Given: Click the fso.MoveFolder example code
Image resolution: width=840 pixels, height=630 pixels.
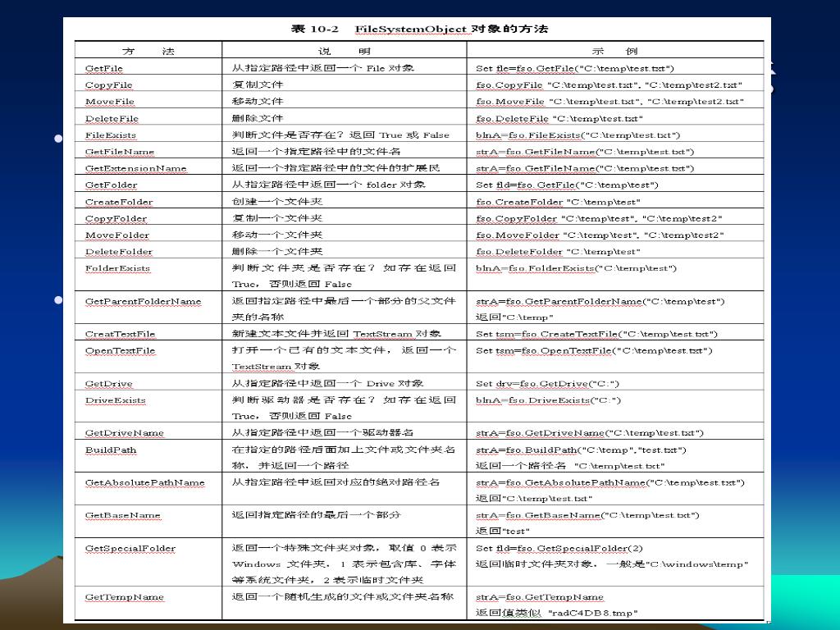Looking at the screenshot, I should click(600, 235).
